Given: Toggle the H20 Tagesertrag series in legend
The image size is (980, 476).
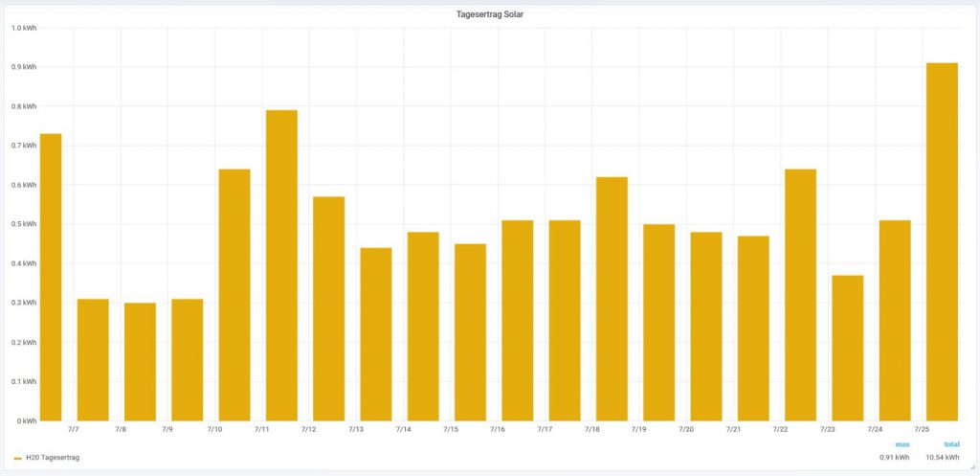Looking at the screenshot, I should [x=53, y=458].
